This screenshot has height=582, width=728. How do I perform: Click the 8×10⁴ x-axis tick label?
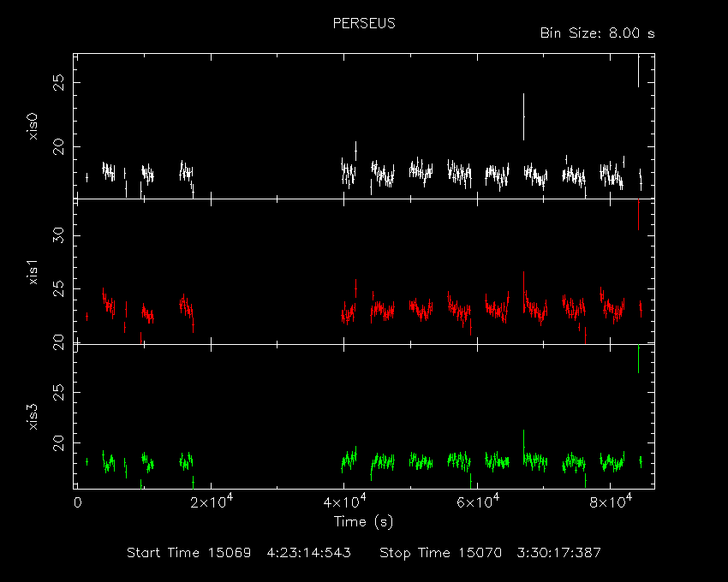pyautogui.click(x=611, y=501)
